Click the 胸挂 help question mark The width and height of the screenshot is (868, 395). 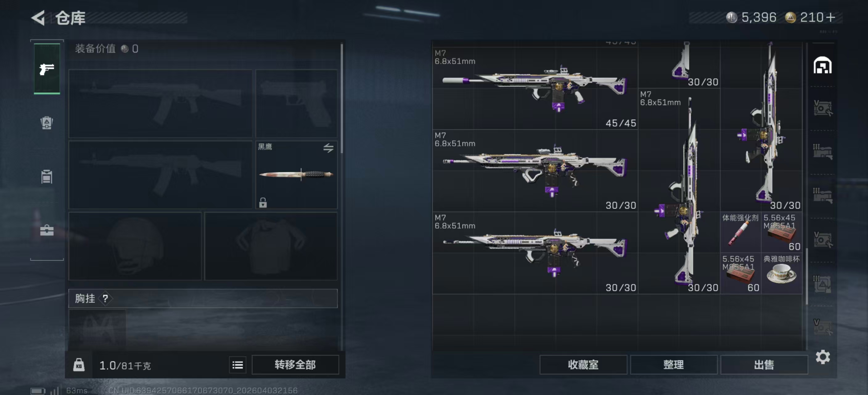click(105, 298)
